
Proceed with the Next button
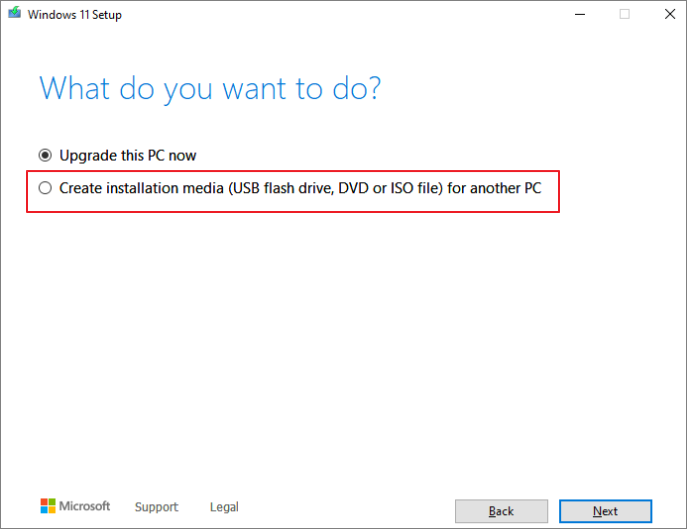[605, 511]
